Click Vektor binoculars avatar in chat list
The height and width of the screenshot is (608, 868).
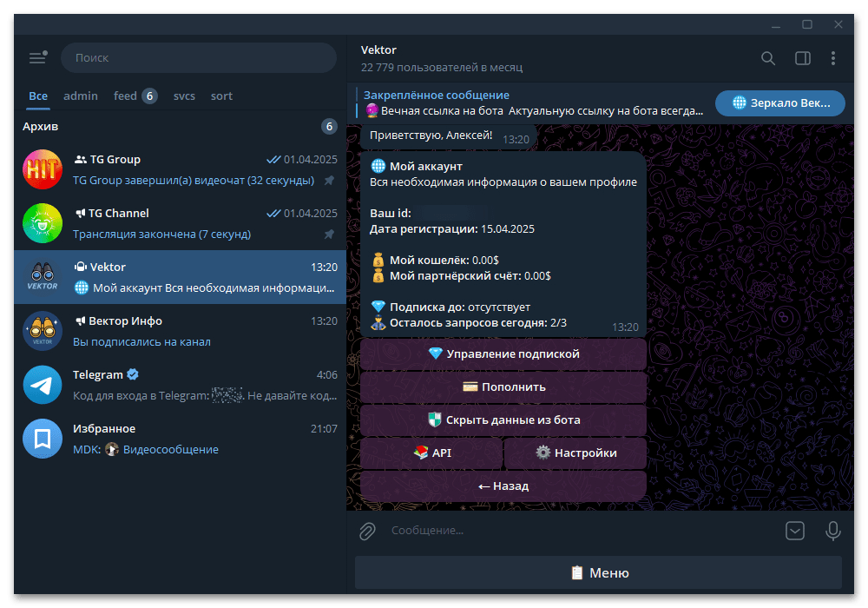(x=43, y=277)
